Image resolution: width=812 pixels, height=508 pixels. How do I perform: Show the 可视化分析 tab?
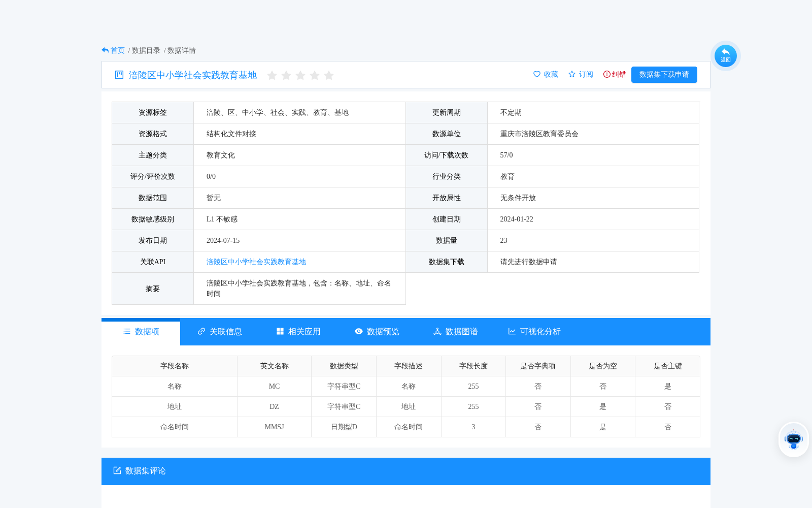click(x=534, y=332)
